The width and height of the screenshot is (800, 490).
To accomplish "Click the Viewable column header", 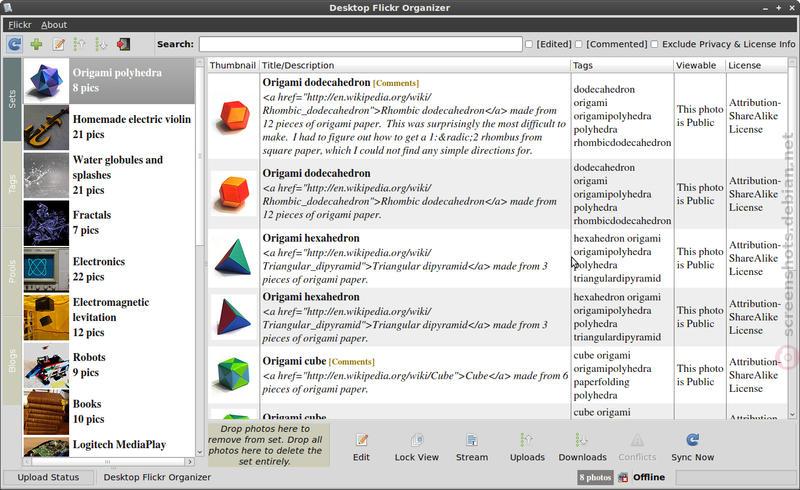I will click(x=699, y=65).
